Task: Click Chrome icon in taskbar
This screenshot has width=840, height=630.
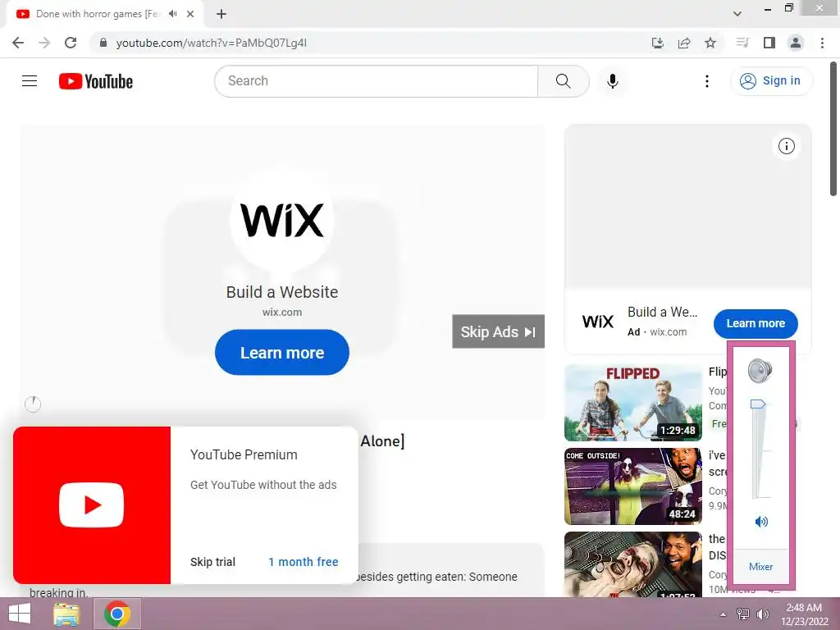Action: (x=117, y=614)
